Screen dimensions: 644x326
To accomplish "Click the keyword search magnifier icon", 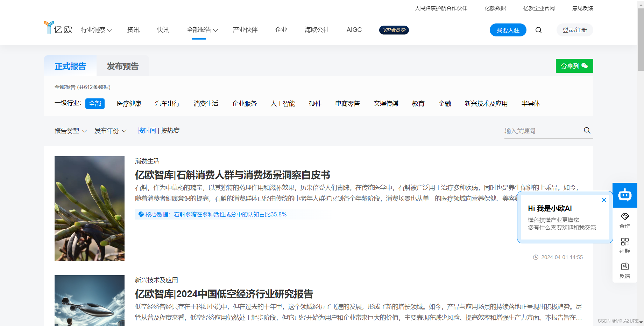I will point(587,131).
